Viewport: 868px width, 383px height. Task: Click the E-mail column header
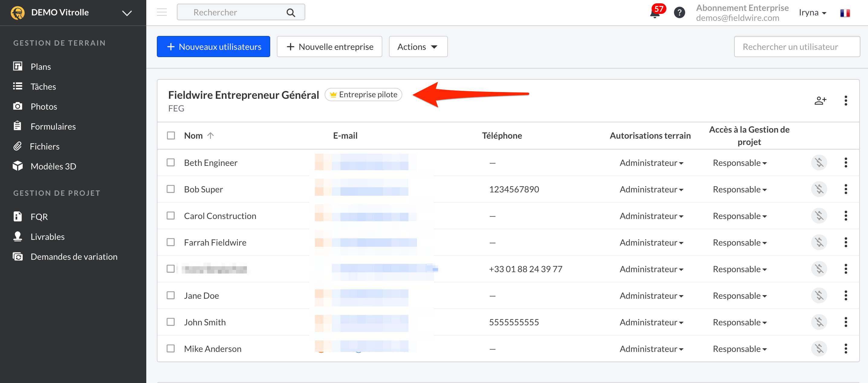pos(345,136)
